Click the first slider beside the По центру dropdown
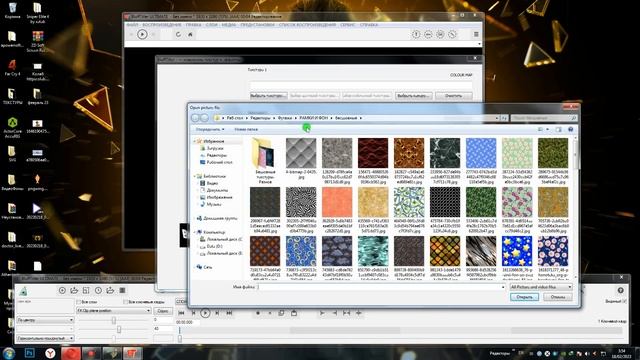640x360 pixels. (x=113, y=320)
